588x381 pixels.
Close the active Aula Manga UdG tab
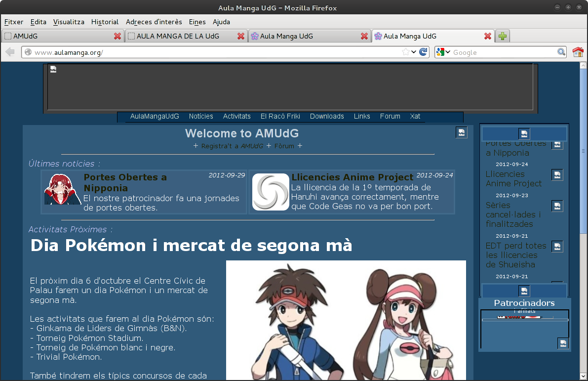coord(487,36)
